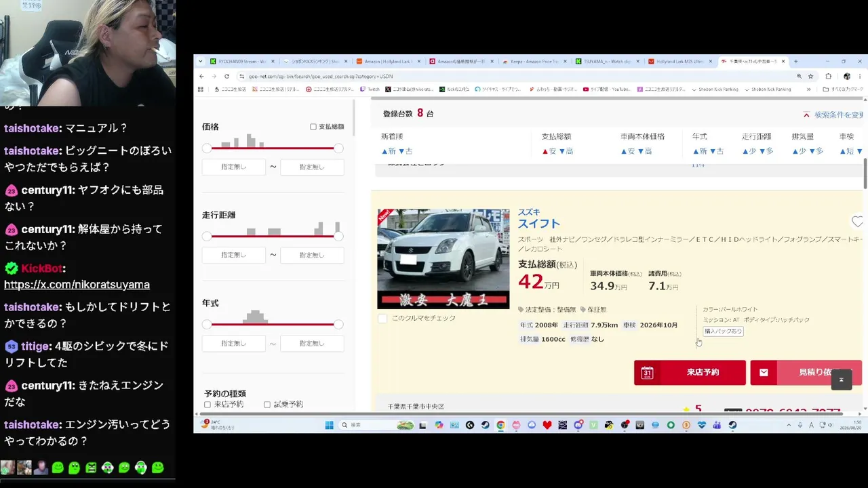Open the browser tab search chevron
The width and height of the screenshot is (868, 488).
(201, 61)
